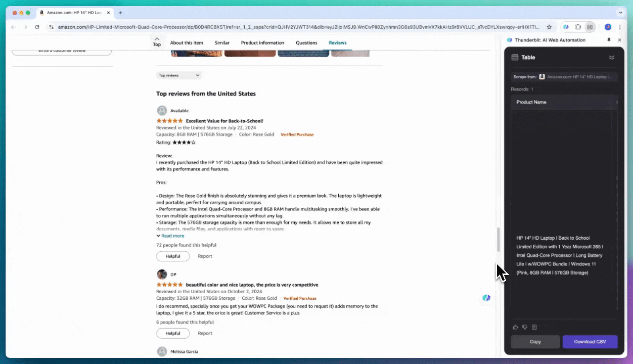Mark DP's review as Helpful
This screenshot has width=633, height=364.
pyautogui.click(x=173, y=333)
